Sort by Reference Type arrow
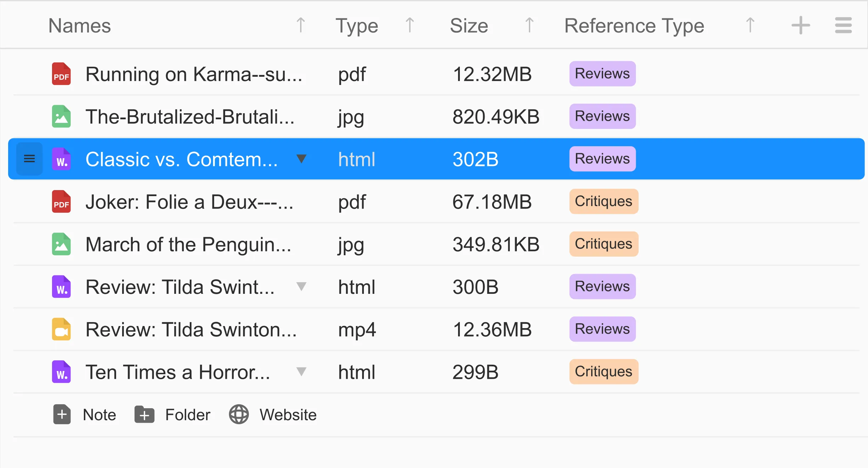This screenshot has height=468, width=868. [750, 25]
